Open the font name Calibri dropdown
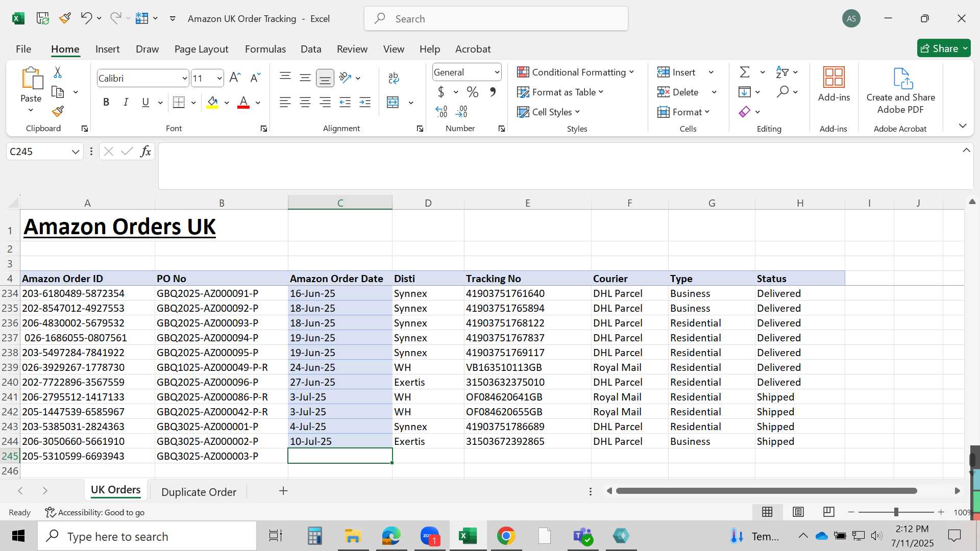Image resolution: width=980 pixels, height=551 pixels. 185,79
